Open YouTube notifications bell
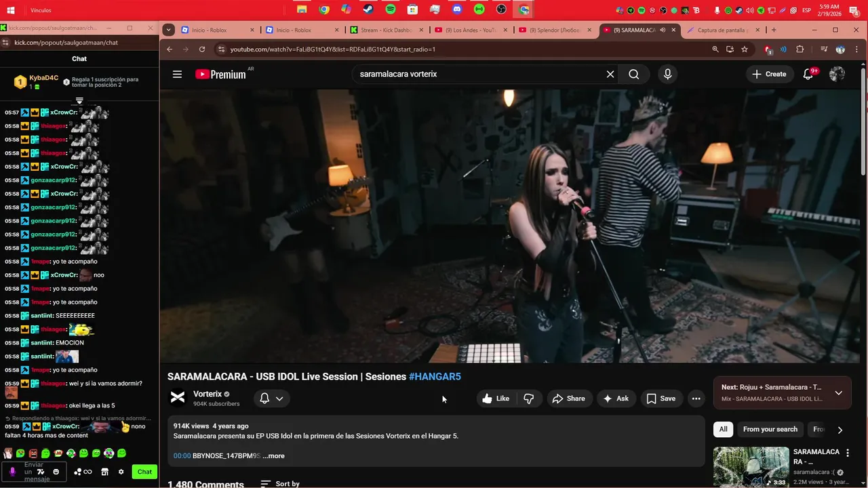Viewport: 868px width, 488px height. (x=808, y=75)
